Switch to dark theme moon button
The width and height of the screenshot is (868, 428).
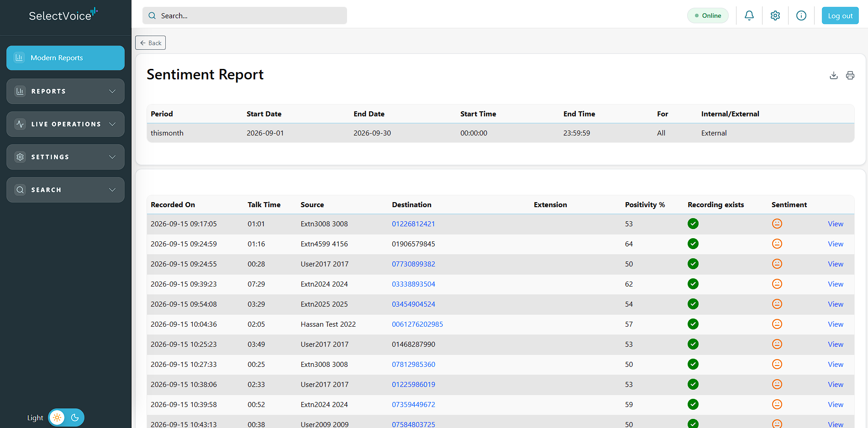(75, 418)
